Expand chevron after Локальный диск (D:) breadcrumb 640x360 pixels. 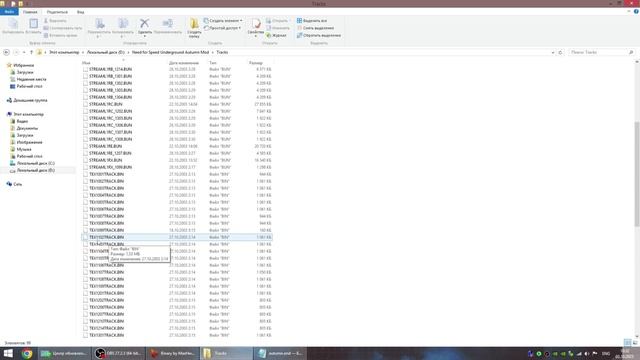click(128, 52)
